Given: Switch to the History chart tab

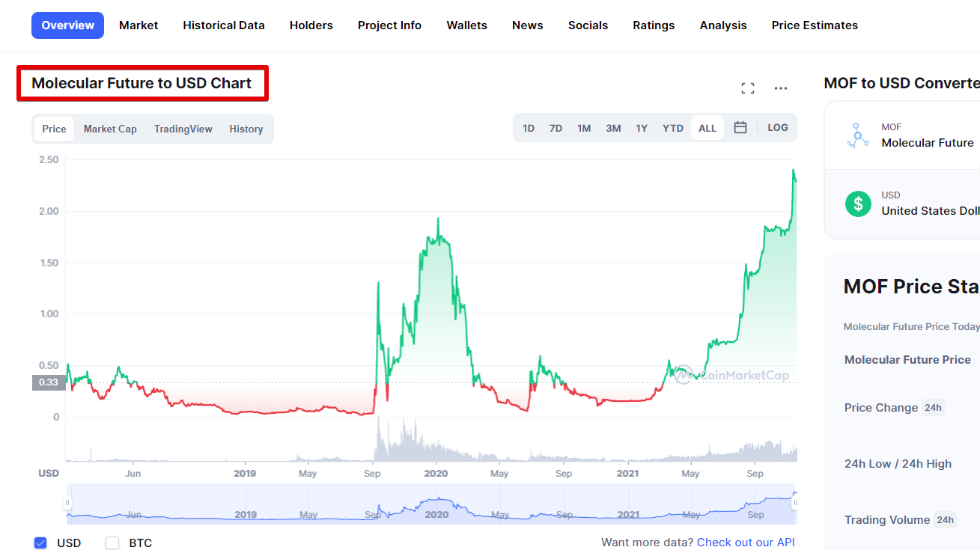Looking at the screenshot, I should 246,129.
